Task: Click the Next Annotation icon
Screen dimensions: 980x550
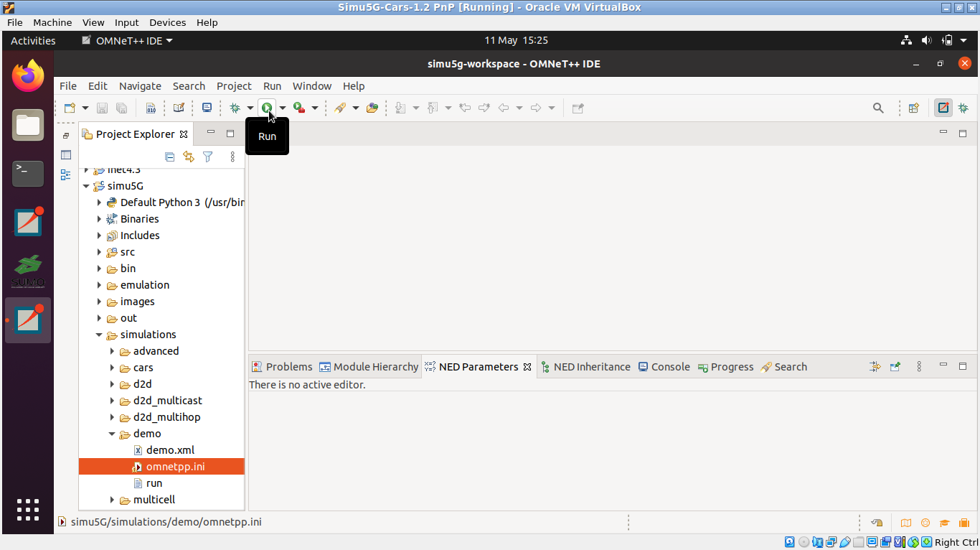Action: click(400, 108)
